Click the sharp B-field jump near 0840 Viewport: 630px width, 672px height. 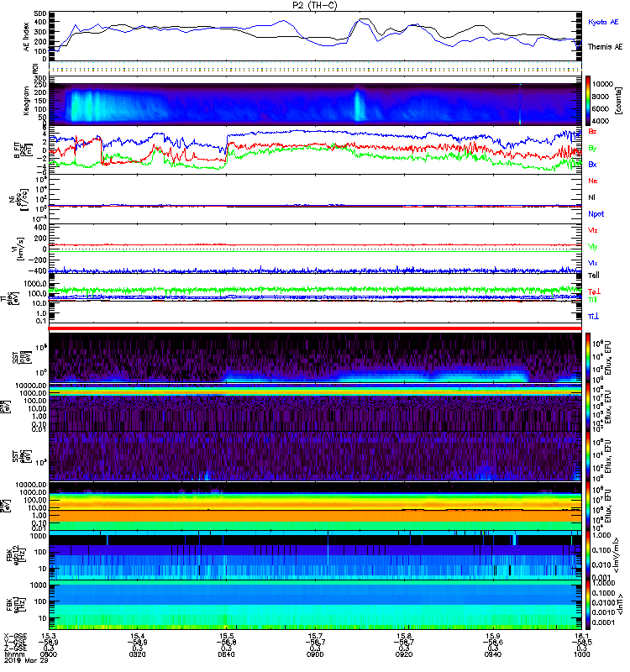[x=227, y=150]
